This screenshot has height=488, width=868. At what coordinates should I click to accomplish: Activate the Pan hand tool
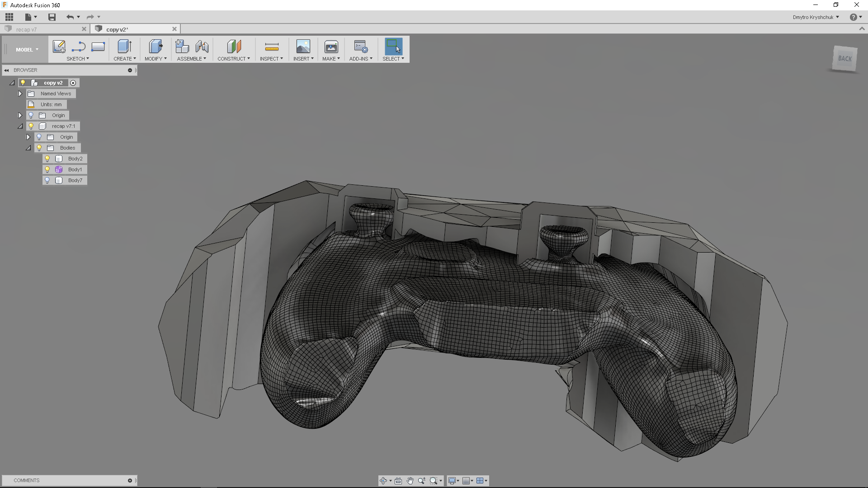click(x=410, y=481)
